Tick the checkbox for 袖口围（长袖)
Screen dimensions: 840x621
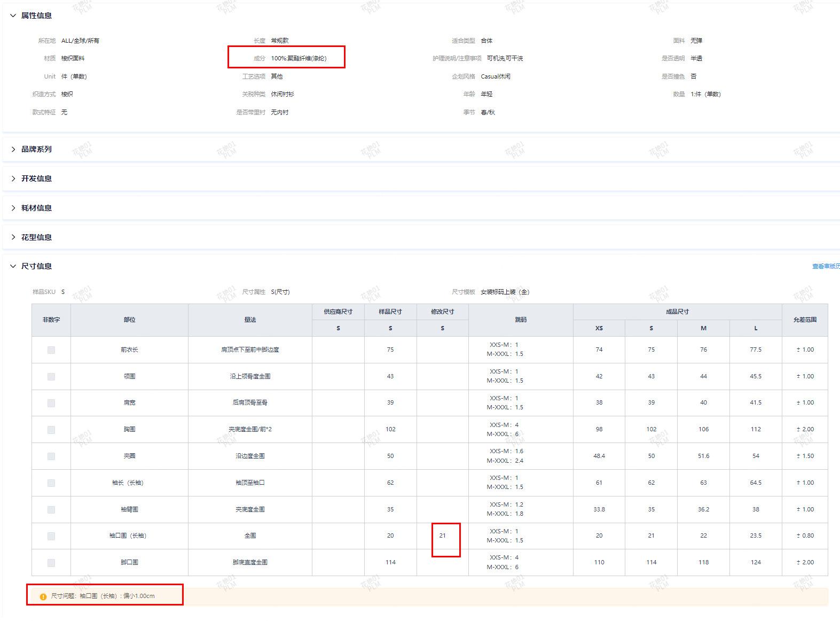coord(51,536)
